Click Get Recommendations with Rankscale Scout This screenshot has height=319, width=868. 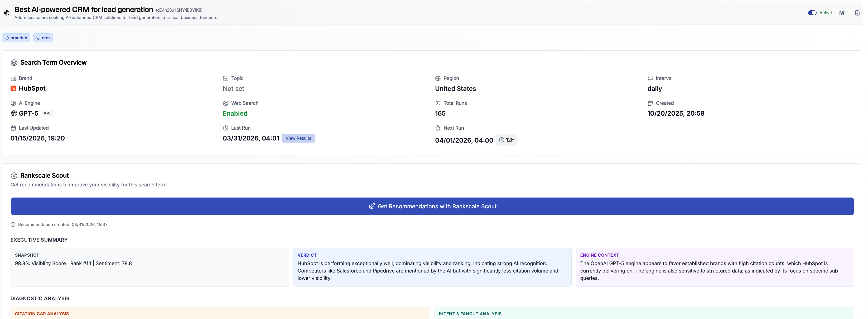[x=432, y=206]
